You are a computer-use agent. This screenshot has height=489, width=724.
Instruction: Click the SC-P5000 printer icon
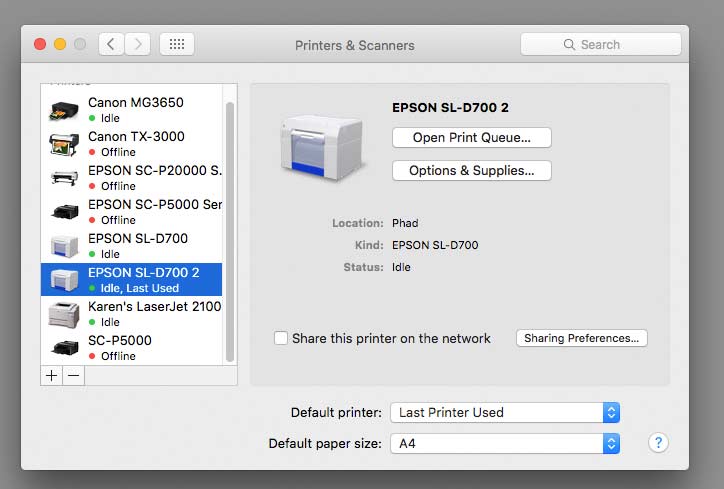[x=64, y=348]
